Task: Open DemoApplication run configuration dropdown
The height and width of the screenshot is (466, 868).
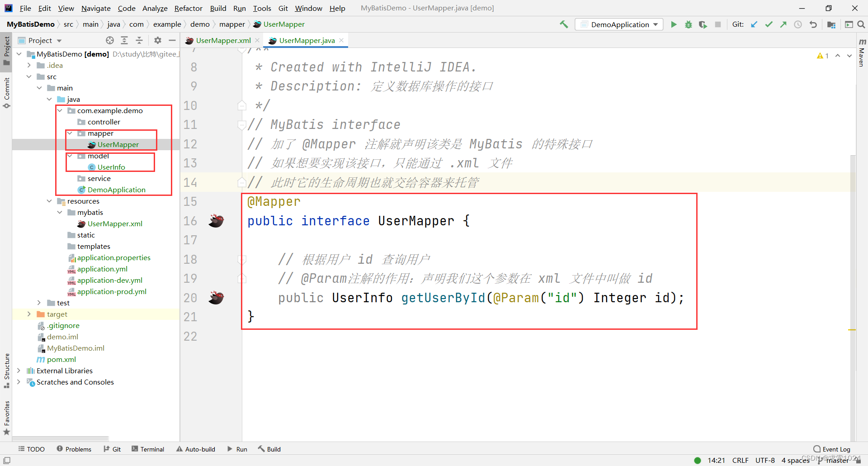Action: (619, 24)
